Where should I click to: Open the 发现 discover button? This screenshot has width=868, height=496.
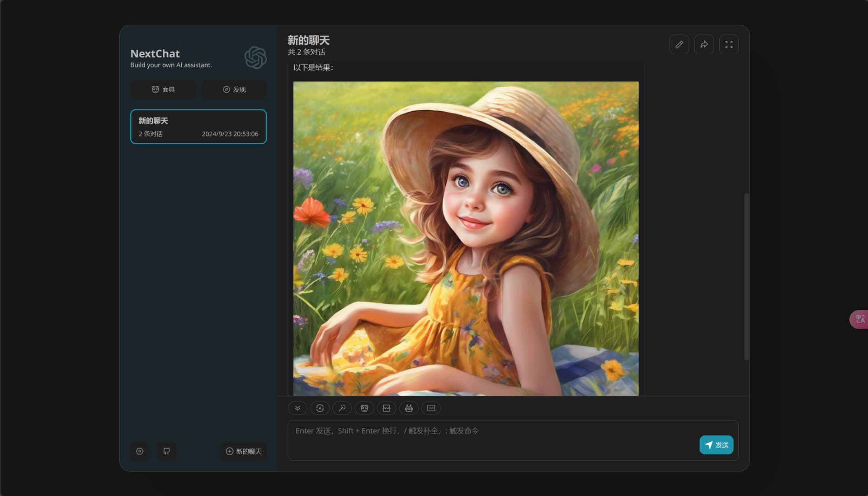tap(234, 90)
